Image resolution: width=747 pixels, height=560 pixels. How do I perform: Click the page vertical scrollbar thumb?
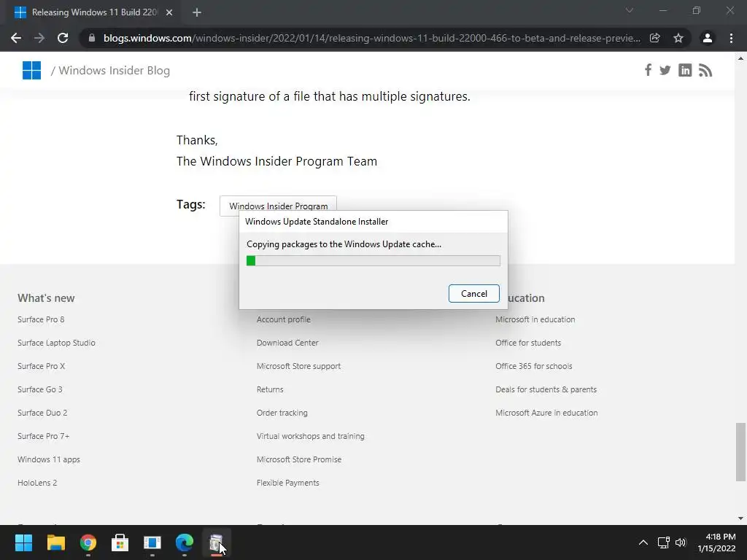pos(740,452)
